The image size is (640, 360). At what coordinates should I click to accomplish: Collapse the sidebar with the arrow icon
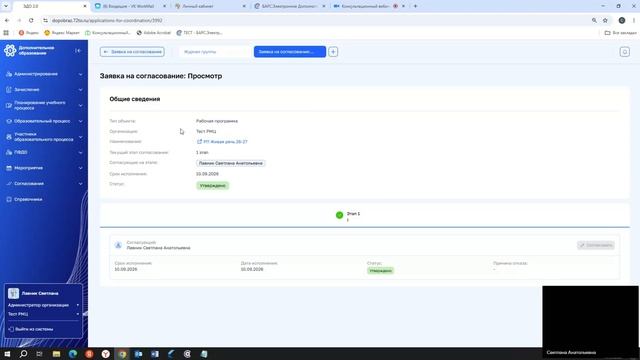point(78,51)
